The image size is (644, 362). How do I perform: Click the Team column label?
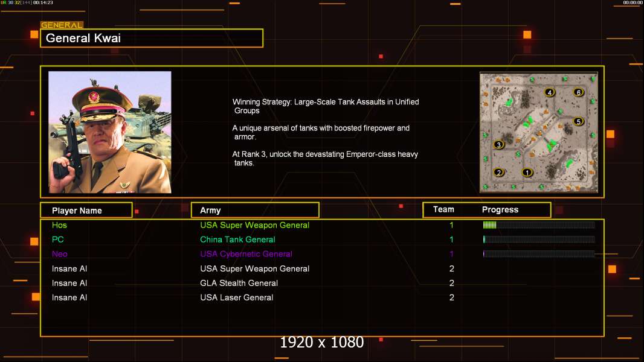[443, 209]
